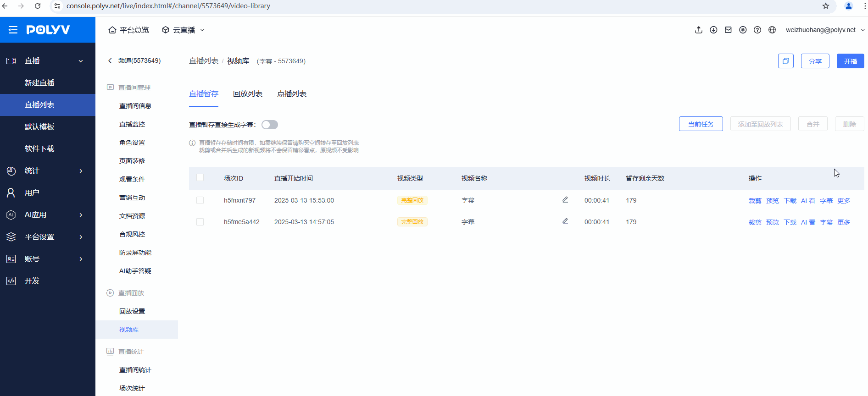This screenshot has height=396, width=868.
Task: Expand the 账号 sidebar section
Action: tap(48, 259)
